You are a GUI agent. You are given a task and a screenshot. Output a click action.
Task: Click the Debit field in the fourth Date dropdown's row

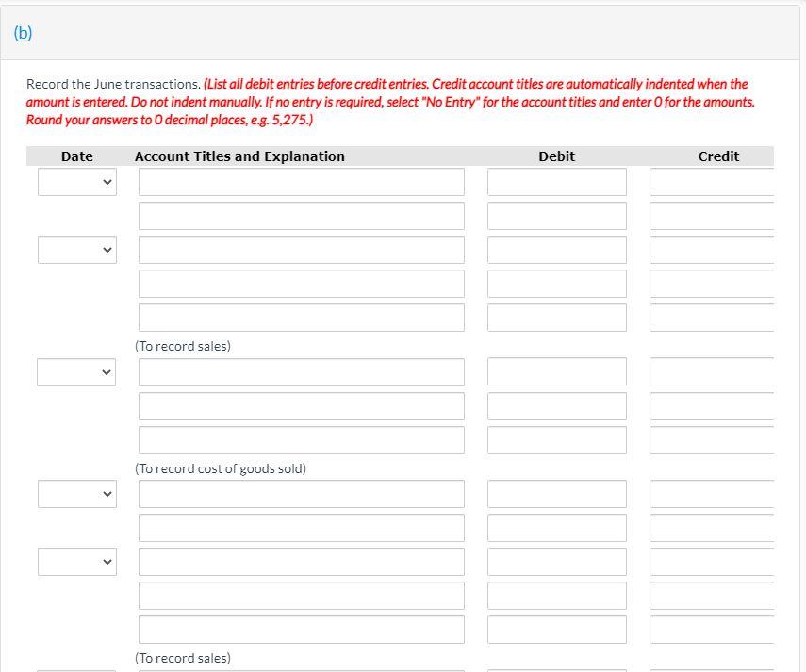(557, 494)
